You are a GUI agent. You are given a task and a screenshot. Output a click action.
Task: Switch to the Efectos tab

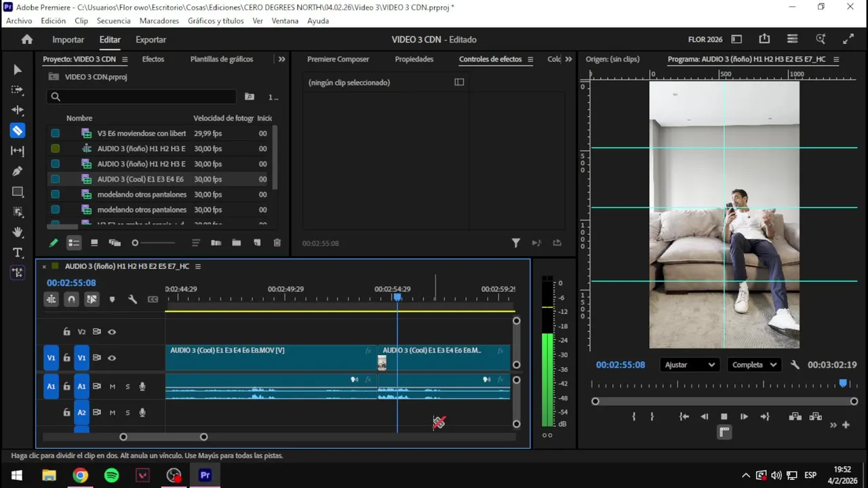click(153, 59)
